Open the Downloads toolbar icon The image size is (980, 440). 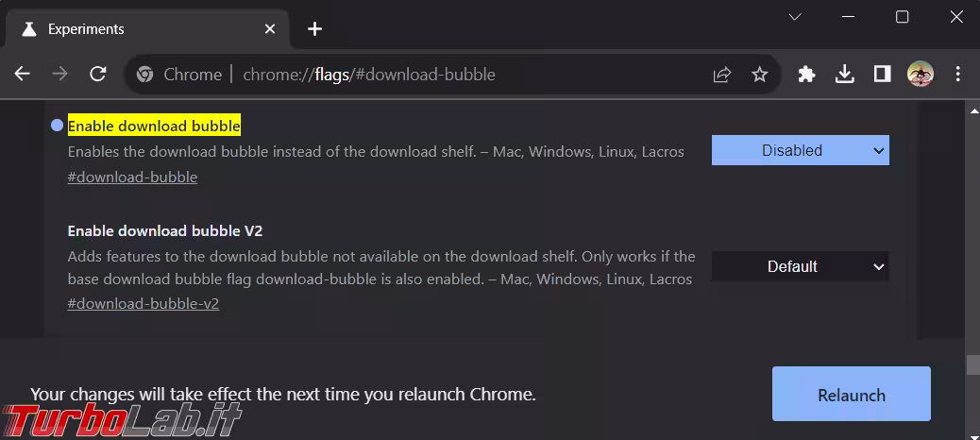click(844, 74)
